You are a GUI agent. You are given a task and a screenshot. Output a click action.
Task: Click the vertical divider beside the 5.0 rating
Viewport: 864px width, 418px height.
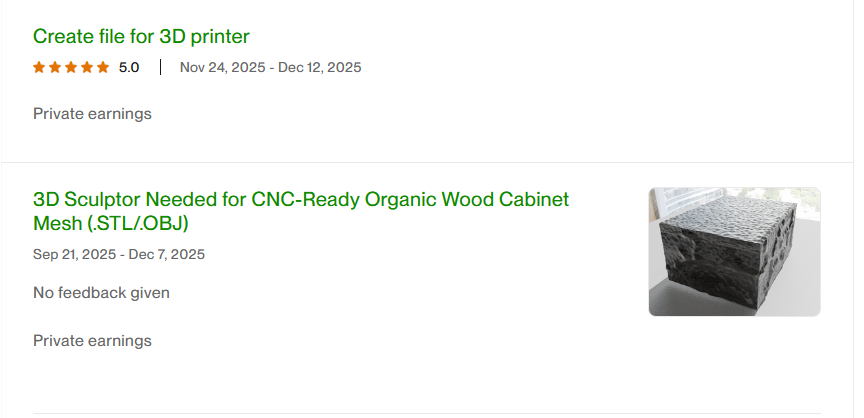point(160,68)
